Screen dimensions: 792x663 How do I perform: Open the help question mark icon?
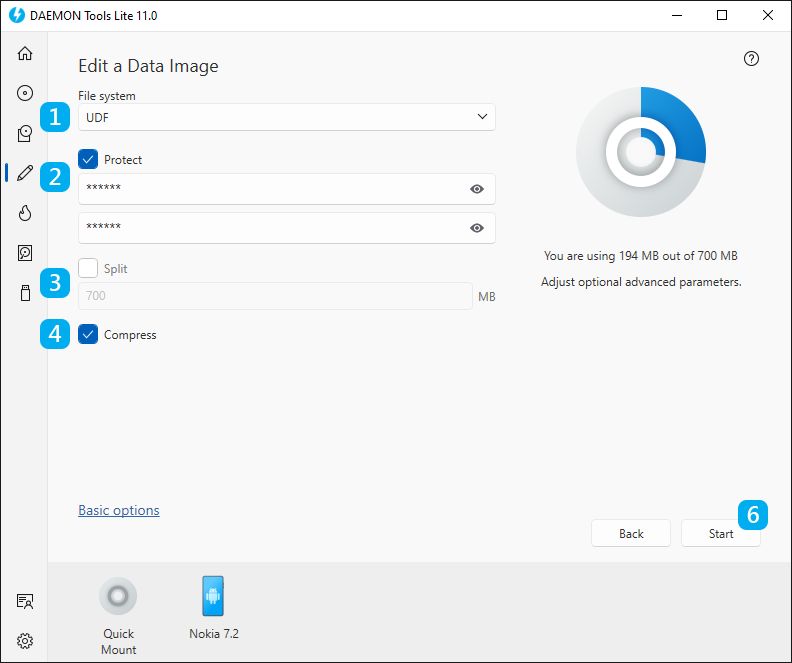(751, 59)
